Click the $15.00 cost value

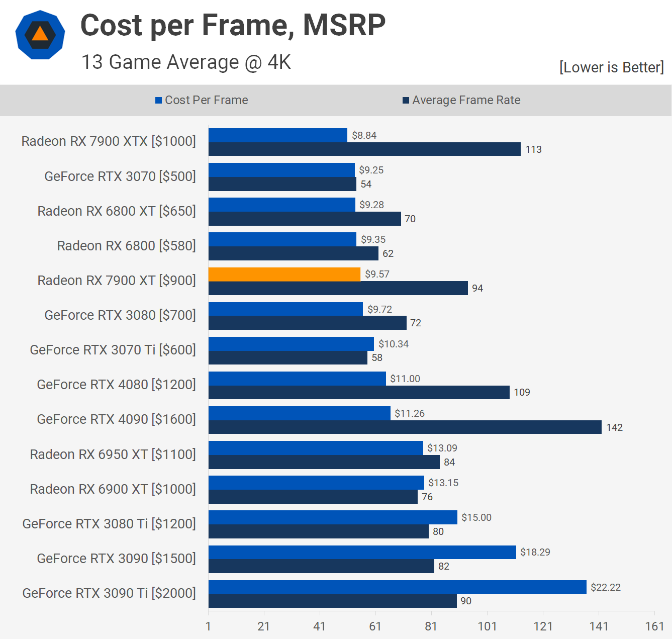tap(476, 517)
